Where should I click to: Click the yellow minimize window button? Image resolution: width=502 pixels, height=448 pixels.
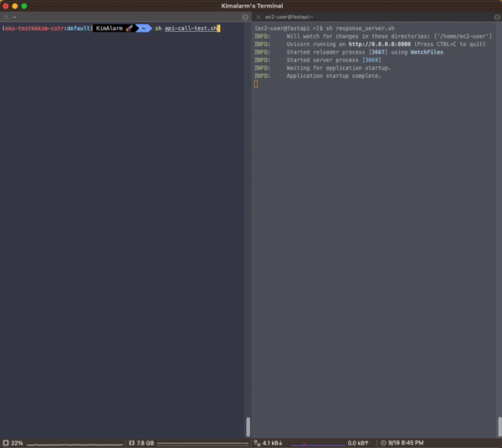[x=15, y=6]
